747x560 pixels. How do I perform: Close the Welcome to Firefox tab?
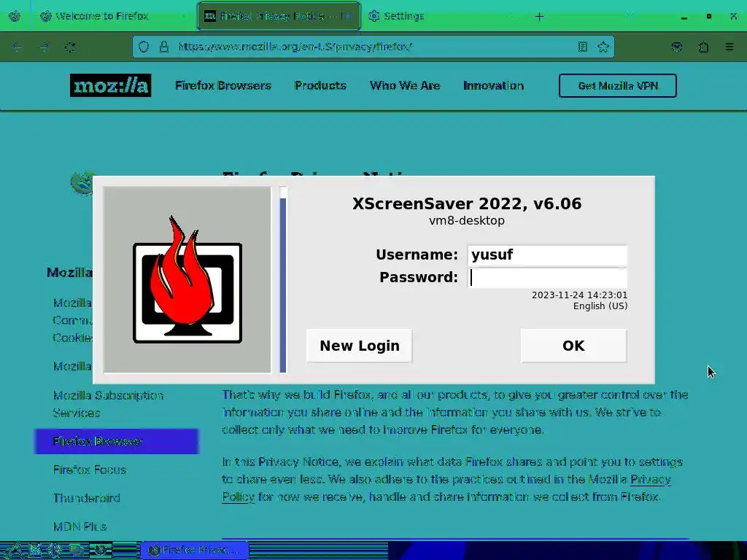183,16
